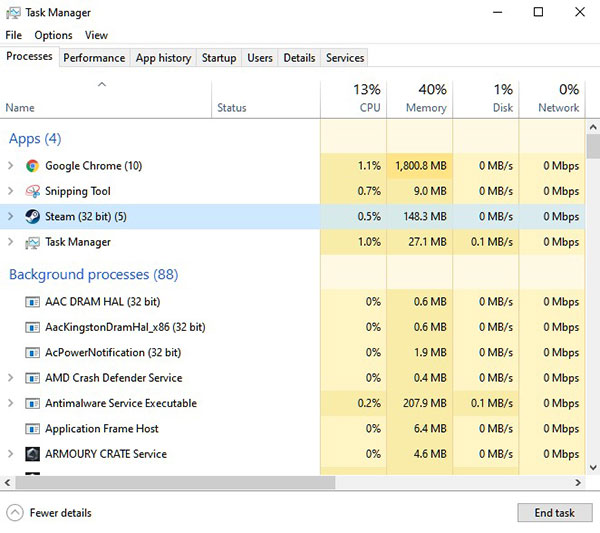Open the Startup tab

coord(219,58)
